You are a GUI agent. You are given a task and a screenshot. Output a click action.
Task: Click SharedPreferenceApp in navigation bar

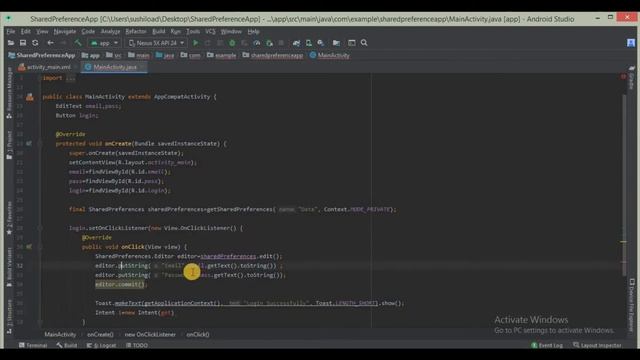42,56
